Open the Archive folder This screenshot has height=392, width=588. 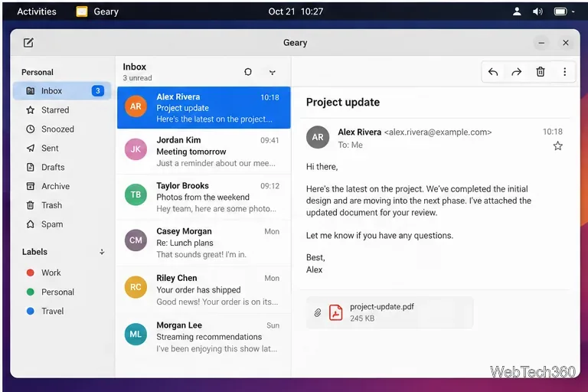(62, 186)
